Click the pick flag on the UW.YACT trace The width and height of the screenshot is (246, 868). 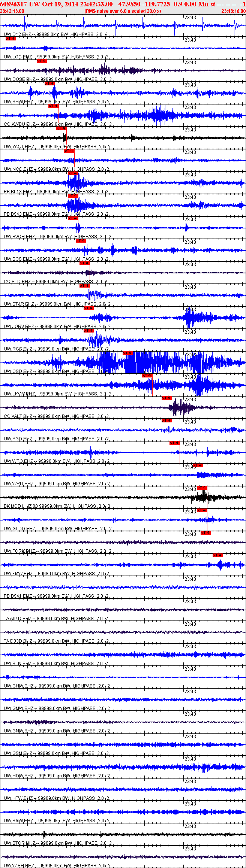click(61, 128)
